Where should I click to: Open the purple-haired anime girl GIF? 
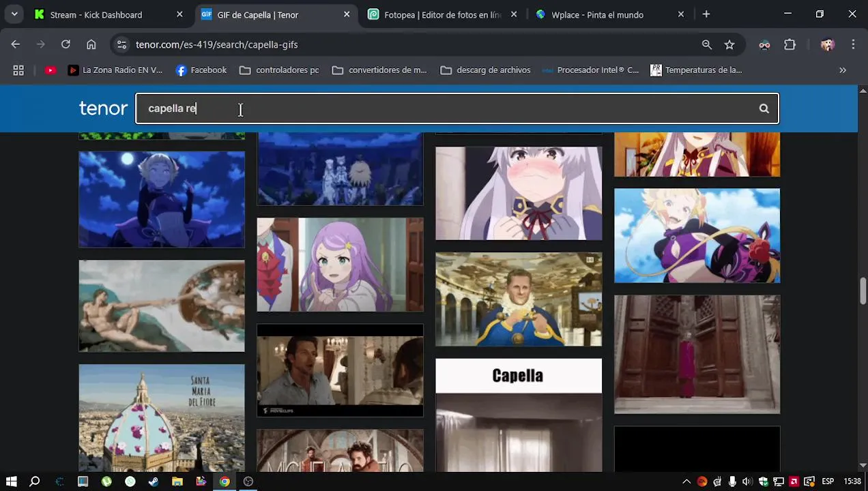tap(340, 265)
